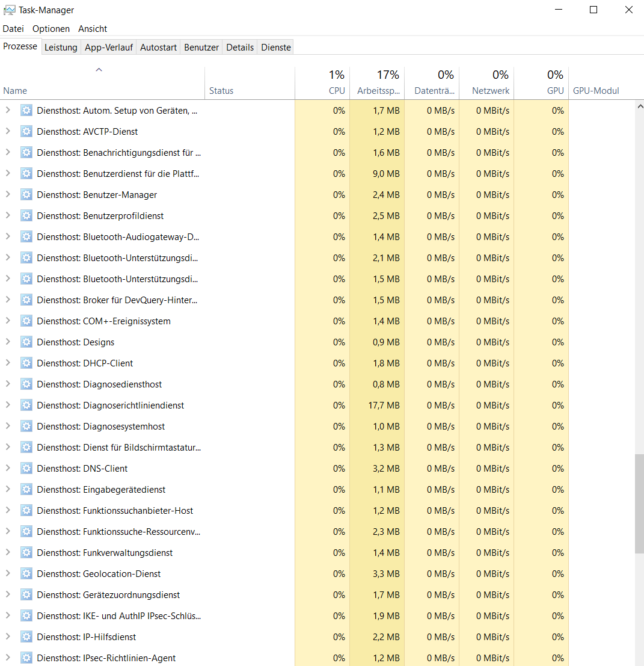Expand Diensthost: AVCTP-Dienst row

(x=8, y=131)
